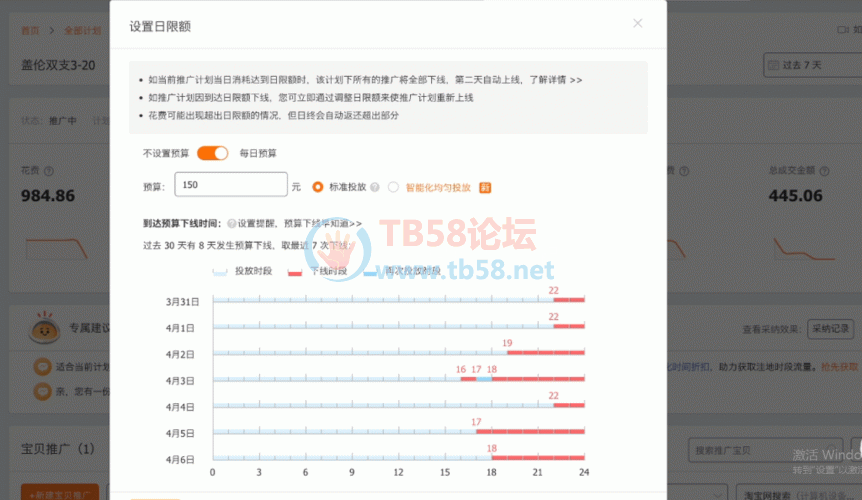The image size is (862, 500).
Task: Select the 标准投放 radio option
Action: click(318, 187)
